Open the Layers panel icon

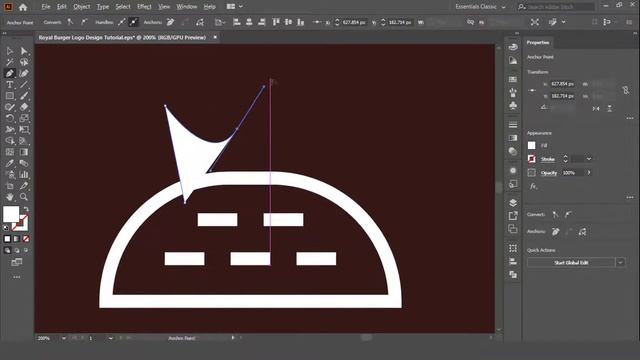(513, 202)
